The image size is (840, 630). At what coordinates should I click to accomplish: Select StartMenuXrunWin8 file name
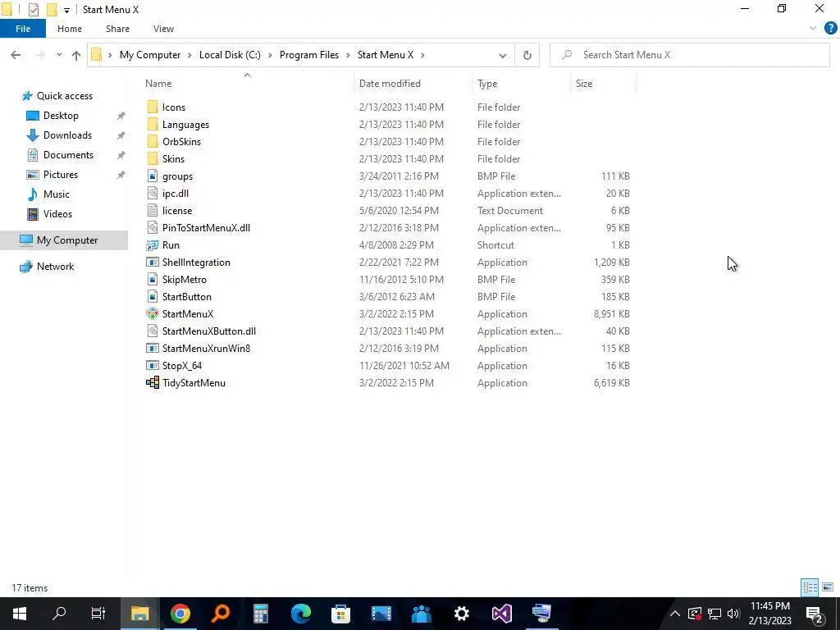[206, 348]
